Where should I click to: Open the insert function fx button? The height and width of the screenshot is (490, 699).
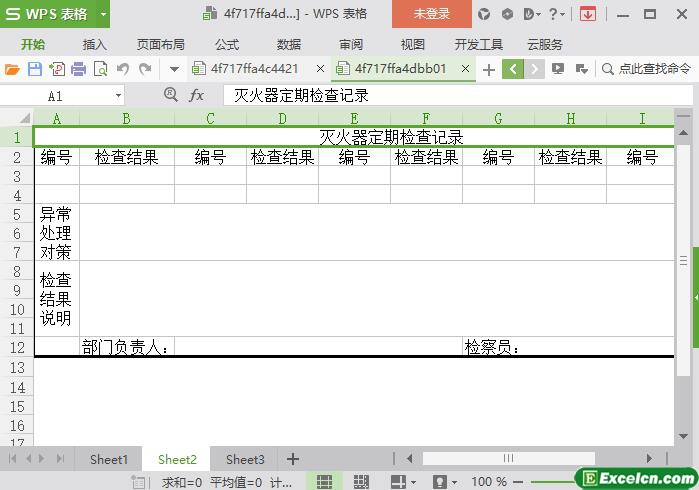coord(197,95)
